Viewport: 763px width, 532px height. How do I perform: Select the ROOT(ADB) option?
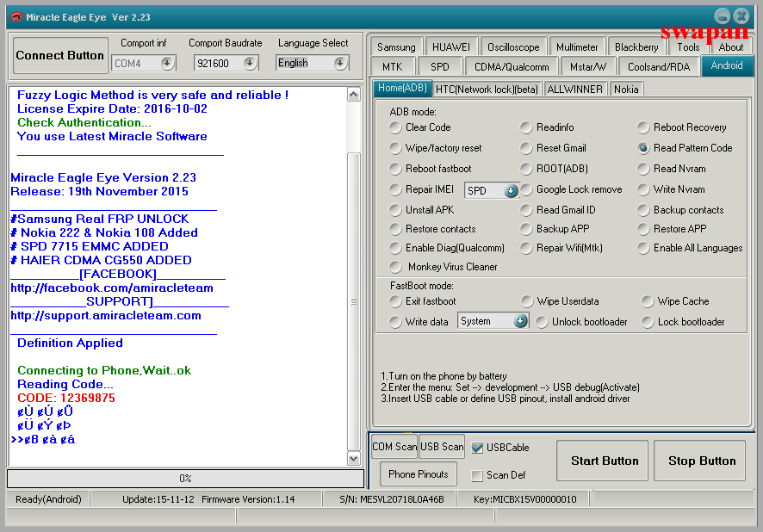pyautogui.click(x=526, y=170)
